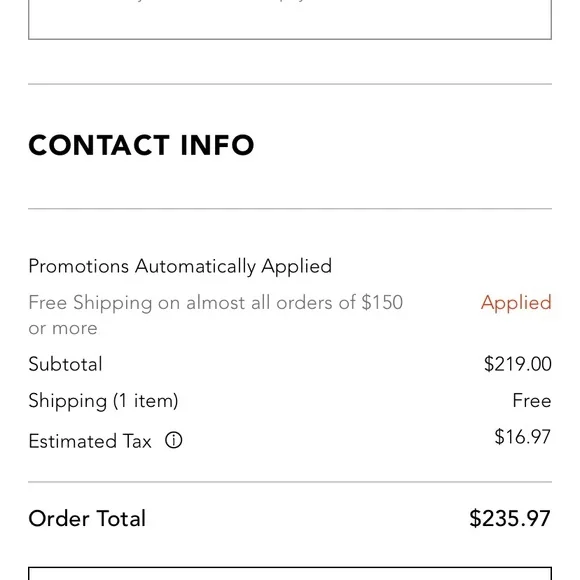Image resolution: width=580 pixels, height=580 pixels.
Task: Click the Promotions Automatically Applied heading
Action: pyautogui.click(x=180, y=266)
